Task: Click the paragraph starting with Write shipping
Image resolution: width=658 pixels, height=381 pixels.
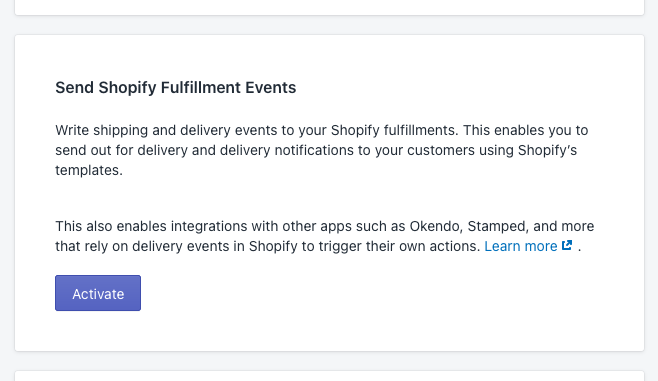Action: (x=321, y=150)
